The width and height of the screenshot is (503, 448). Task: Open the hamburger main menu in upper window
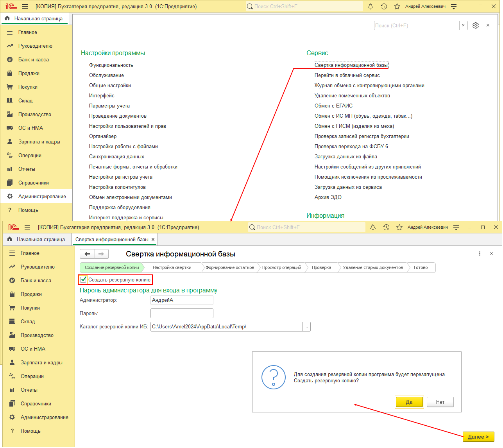tap(25, 7)
